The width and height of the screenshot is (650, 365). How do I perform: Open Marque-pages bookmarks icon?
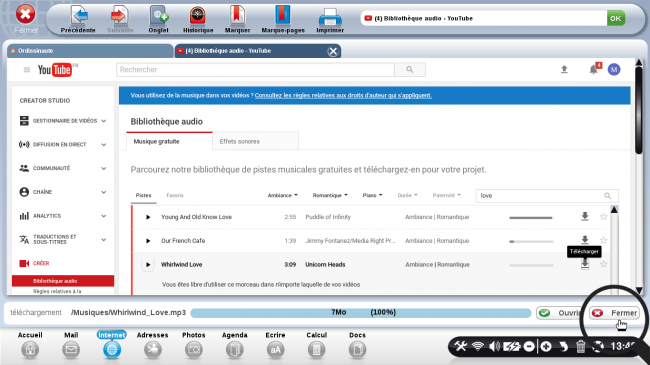283,15
